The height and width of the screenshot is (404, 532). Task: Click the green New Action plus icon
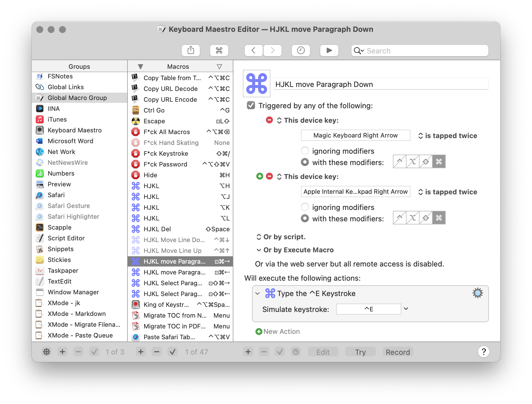[x=259, y=332]
